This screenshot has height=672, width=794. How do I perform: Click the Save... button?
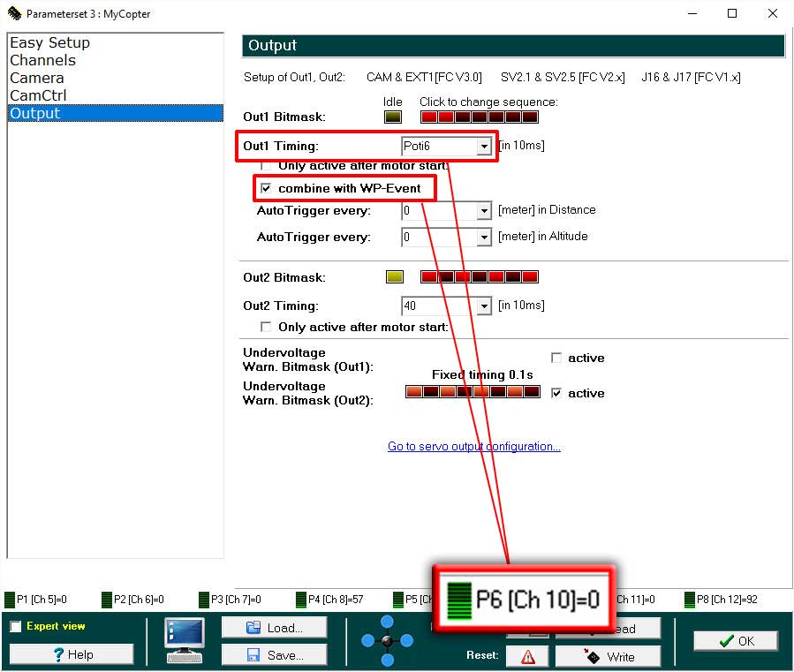pyautogui.click(x=274, y=655)
